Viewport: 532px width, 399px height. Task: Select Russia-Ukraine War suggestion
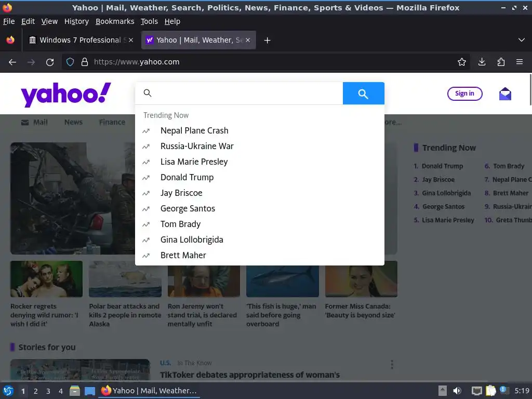[x=260, y=146]
